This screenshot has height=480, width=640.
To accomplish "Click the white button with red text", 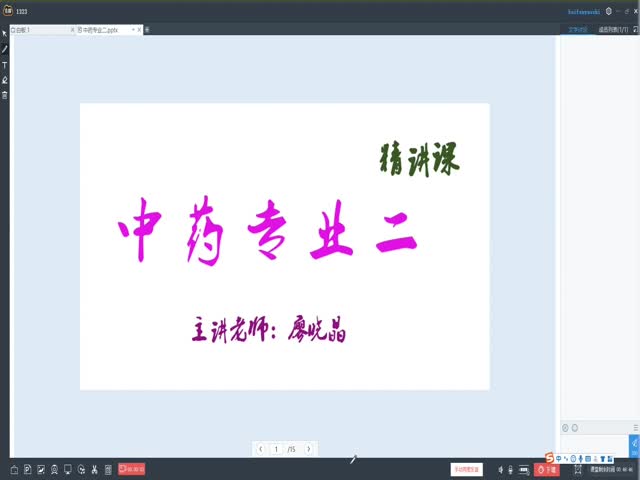I will [467, 469].
